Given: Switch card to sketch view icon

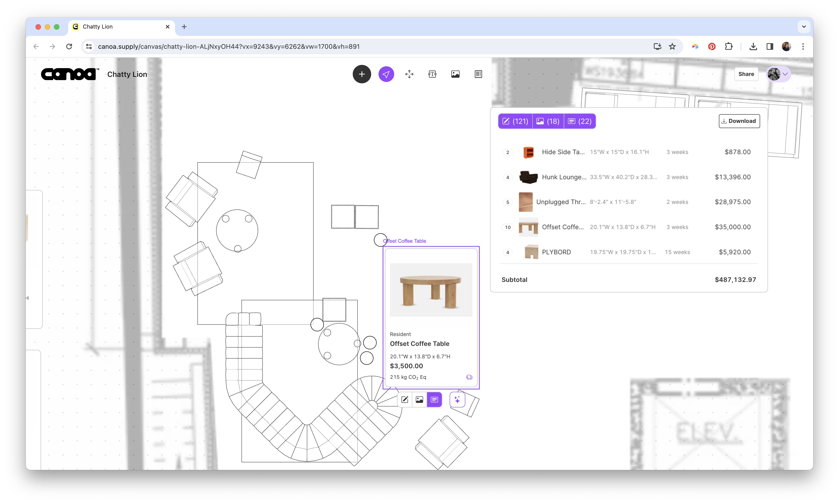Looking at the screenshot, I should pos(405,399).
